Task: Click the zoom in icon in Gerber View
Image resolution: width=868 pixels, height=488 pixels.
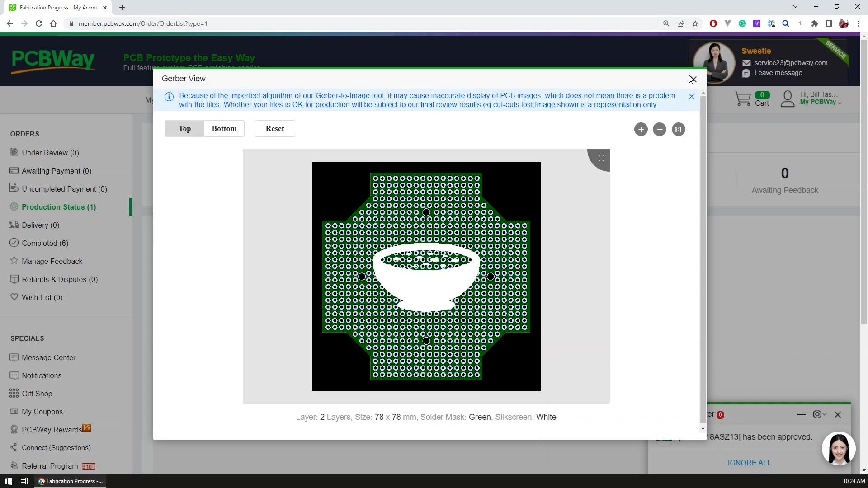Action: click(641, 129)
